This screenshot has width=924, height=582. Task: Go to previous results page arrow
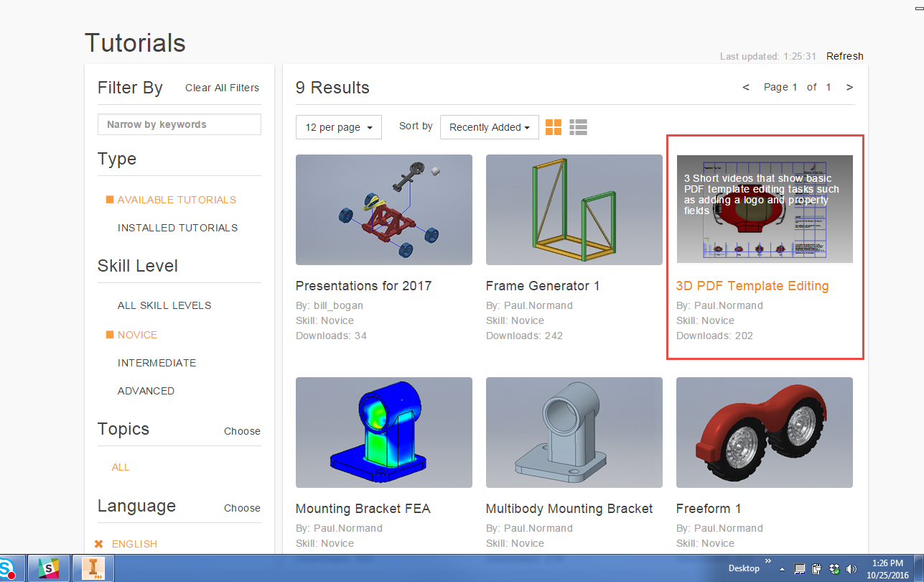pyautogui.click(x=746, y=87)
